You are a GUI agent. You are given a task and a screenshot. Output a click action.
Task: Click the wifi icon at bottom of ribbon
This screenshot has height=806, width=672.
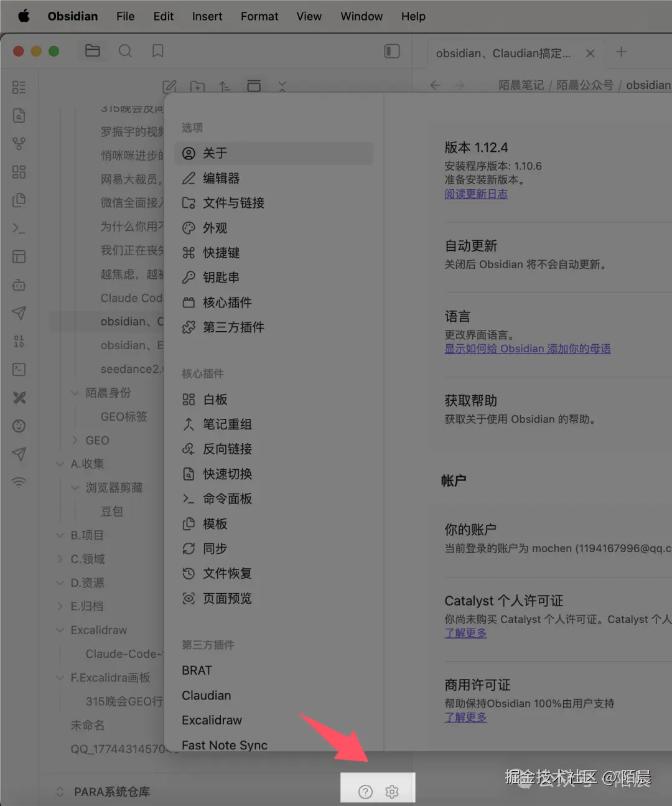(19, 481)
